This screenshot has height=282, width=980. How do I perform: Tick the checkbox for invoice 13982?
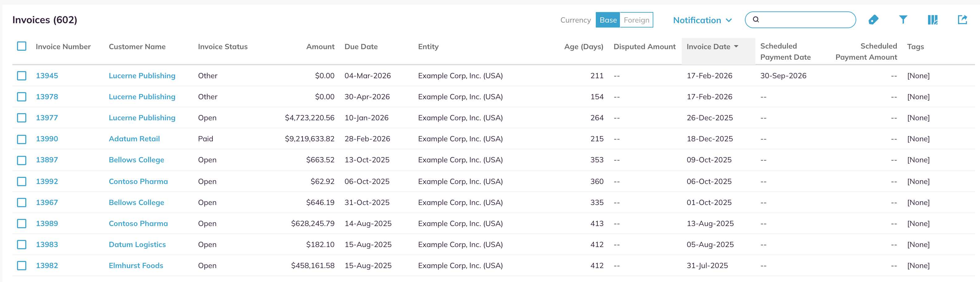coord(22,266)
